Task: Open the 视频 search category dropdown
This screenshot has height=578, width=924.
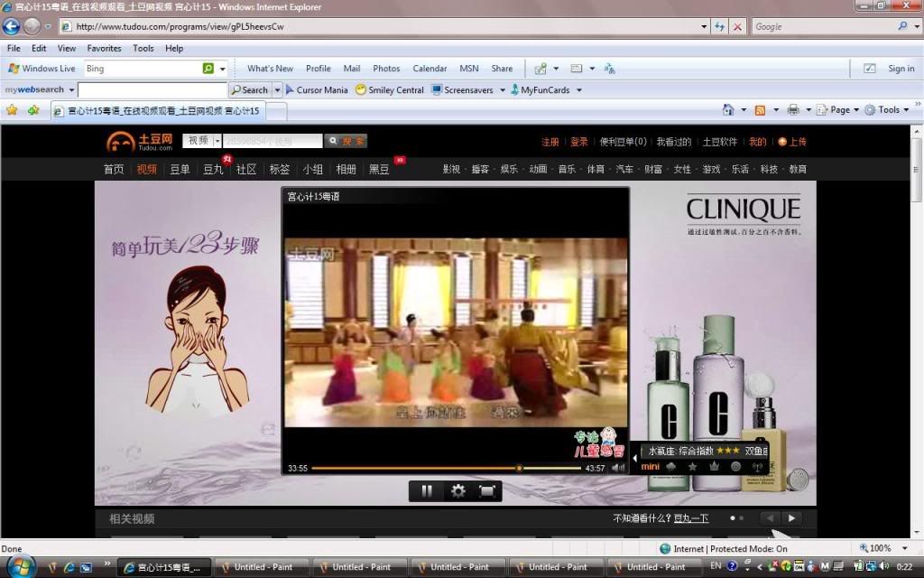Action: click(217, 141)
